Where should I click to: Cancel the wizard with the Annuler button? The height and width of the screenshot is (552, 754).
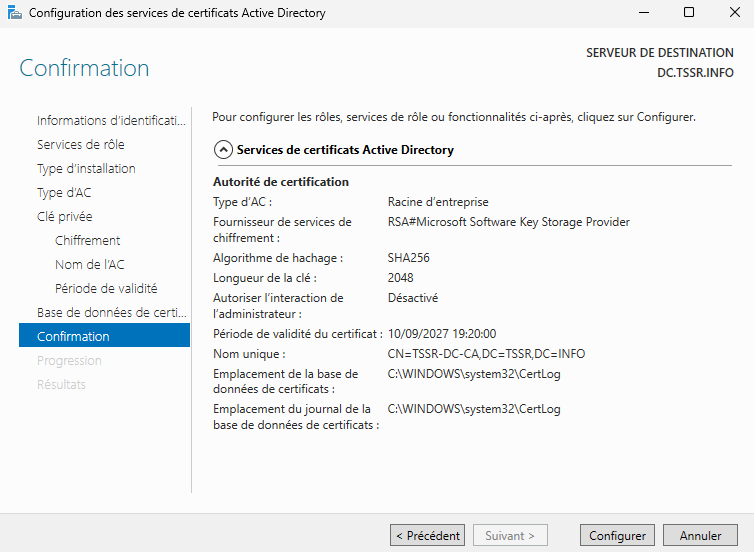coord(700,536)
